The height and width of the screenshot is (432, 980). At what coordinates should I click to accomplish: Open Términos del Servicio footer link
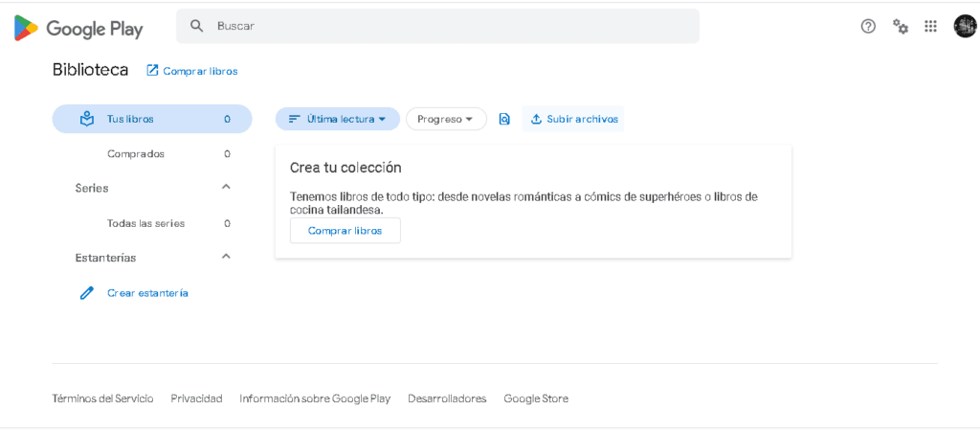click(102, 398)
